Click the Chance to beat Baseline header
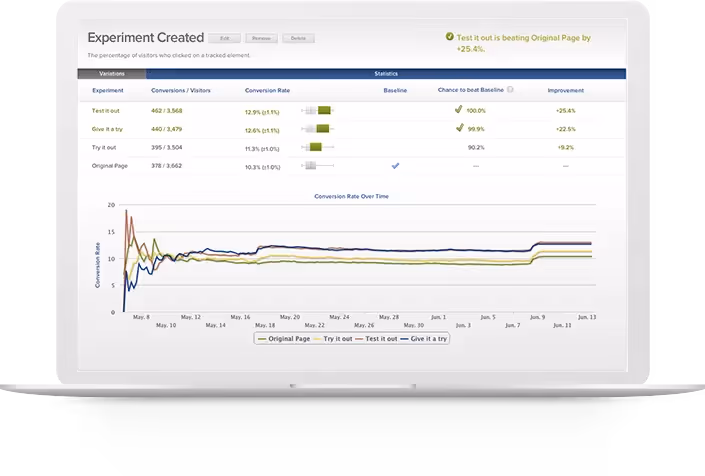 (471, 90)
